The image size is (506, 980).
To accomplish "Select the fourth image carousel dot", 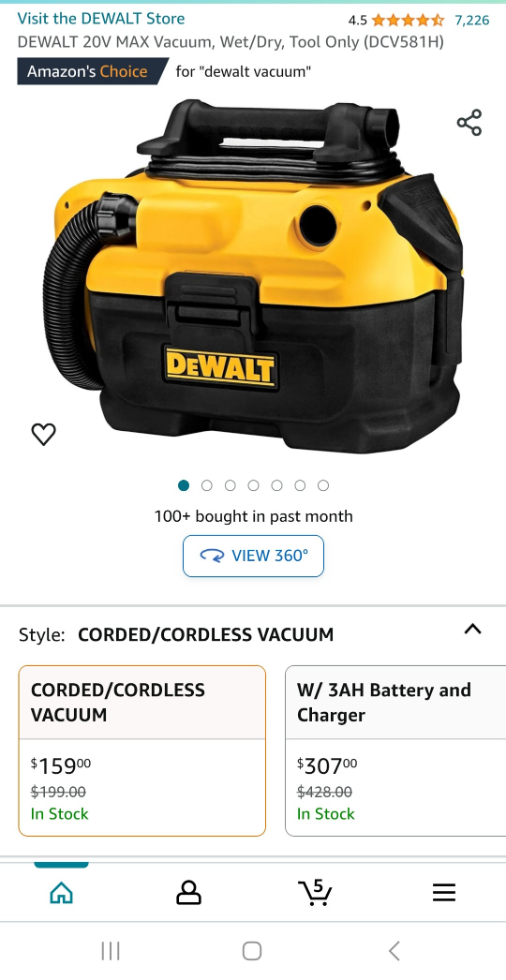I will (x=253, y=485).
